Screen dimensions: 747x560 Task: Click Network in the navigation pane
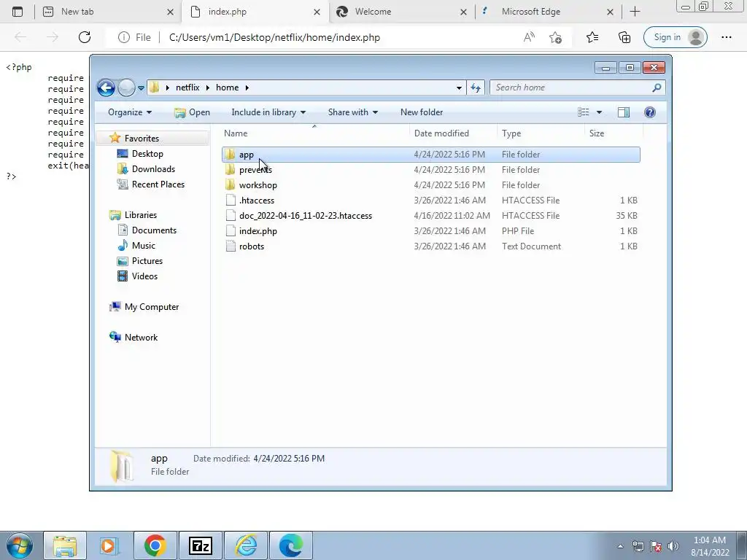click(x=141, y=338)
